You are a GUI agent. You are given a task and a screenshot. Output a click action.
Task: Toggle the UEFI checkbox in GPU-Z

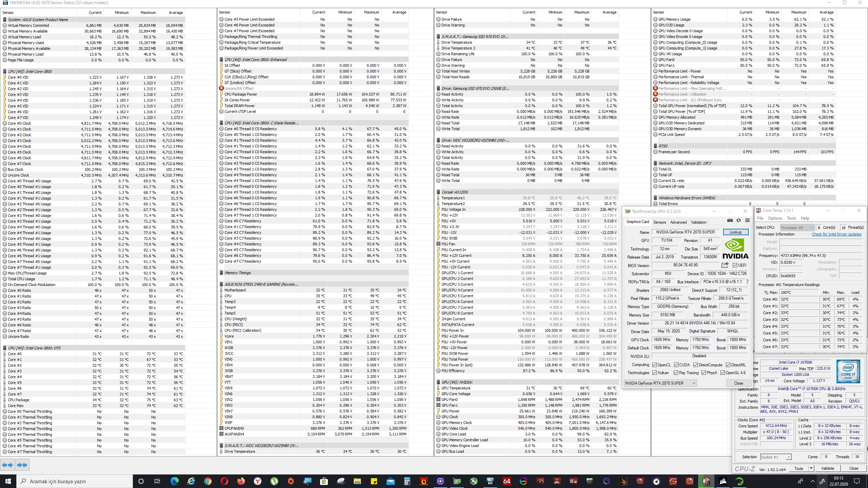tap(735, 265)
